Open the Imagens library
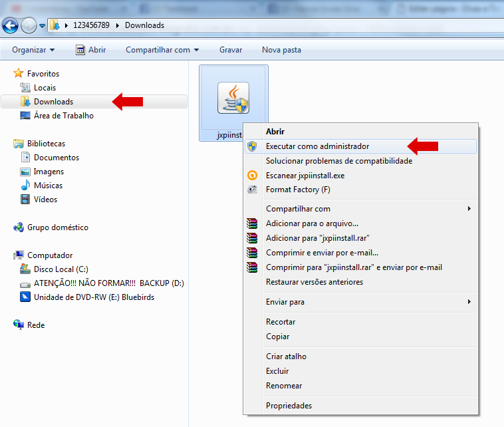This screenshot has height=427, width=504. point(49,172)
